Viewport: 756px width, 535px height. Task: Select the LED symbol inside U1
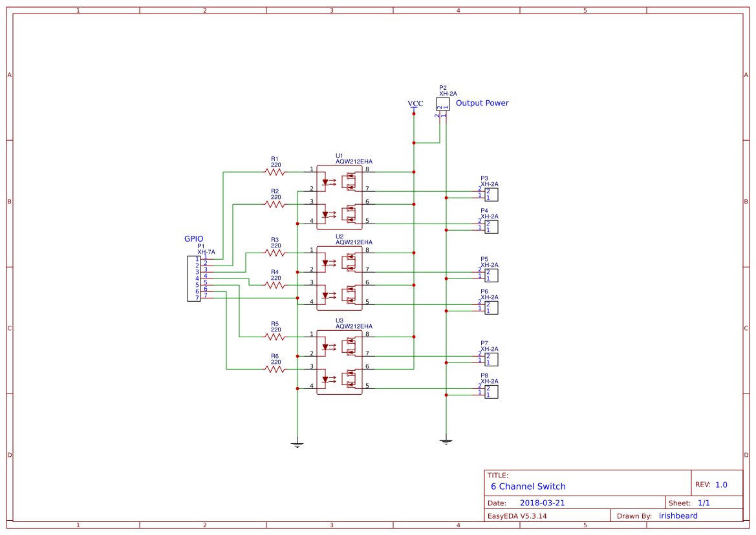click(325, 181)
